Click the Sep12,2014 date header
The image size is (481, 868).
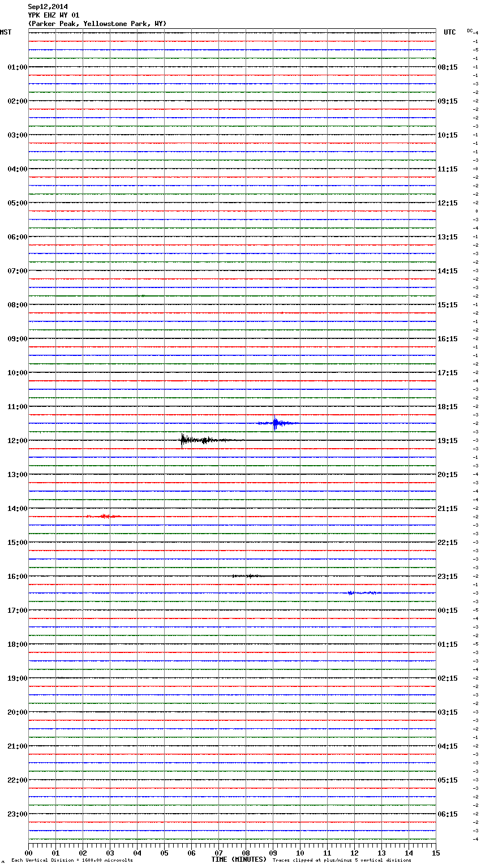click(48, 7)
